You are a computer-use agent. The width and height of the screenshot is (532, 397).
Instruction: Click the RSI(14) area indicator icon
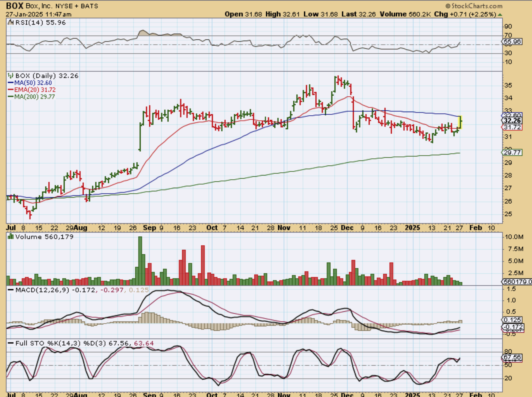pos(11,22)
